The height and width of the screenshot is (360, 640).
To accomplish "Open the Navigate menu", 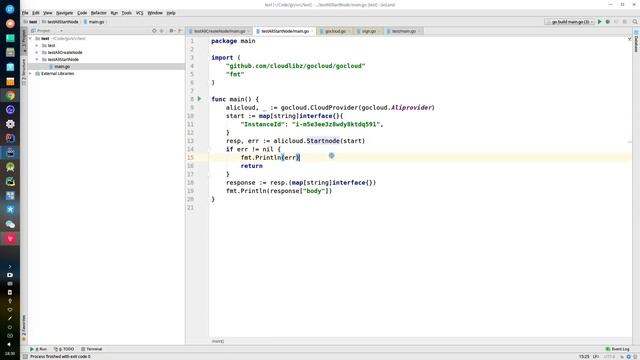I will pyautogui.click(x=64, y=13).
